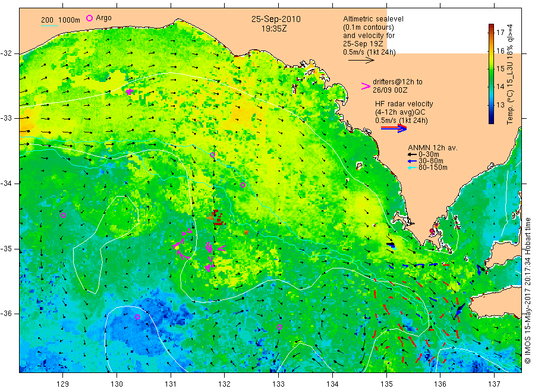The height and width of the screenshot is (392, 535).
Task: Click the '200 1000m' isobath legend text
Action: [x=61, y=20]
